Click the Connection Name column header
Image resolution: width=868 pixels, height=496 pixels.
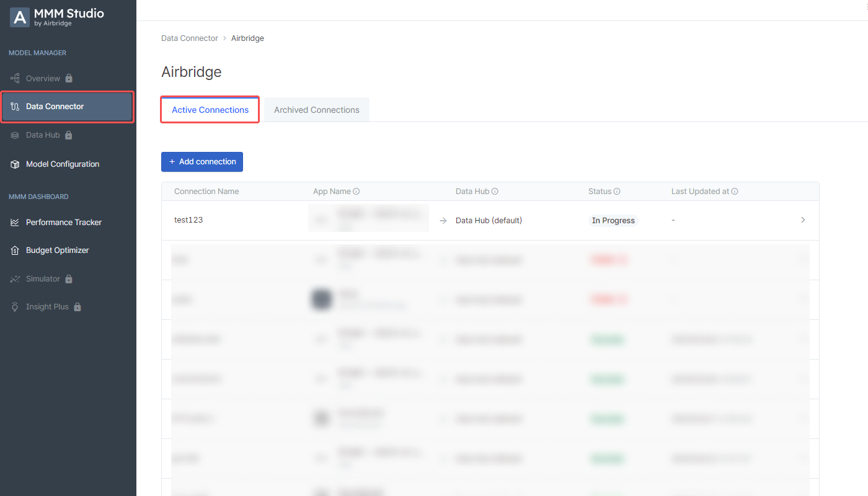point(206,192)
